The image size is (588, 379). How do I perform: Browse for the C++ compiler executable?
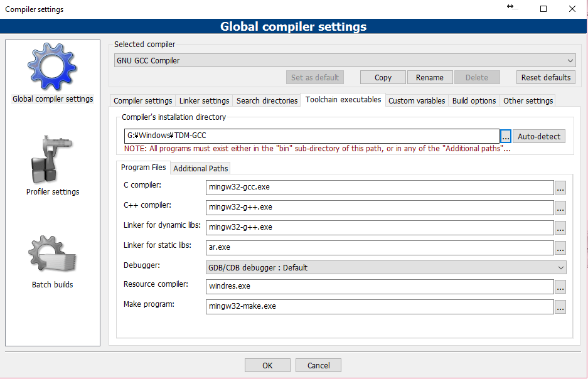point(560,208)
